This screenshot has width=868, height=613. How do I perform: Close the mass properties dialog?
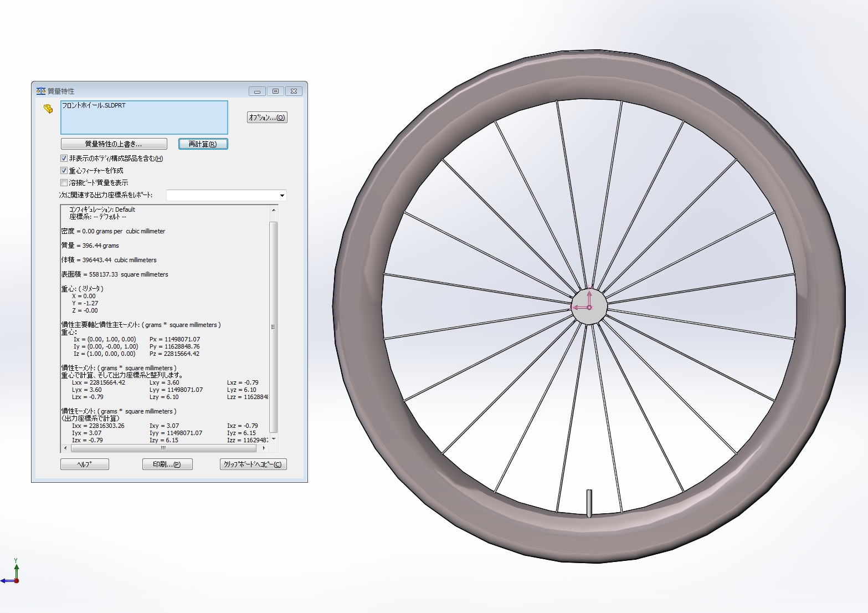pyautogui.click(x=294, y=91)
